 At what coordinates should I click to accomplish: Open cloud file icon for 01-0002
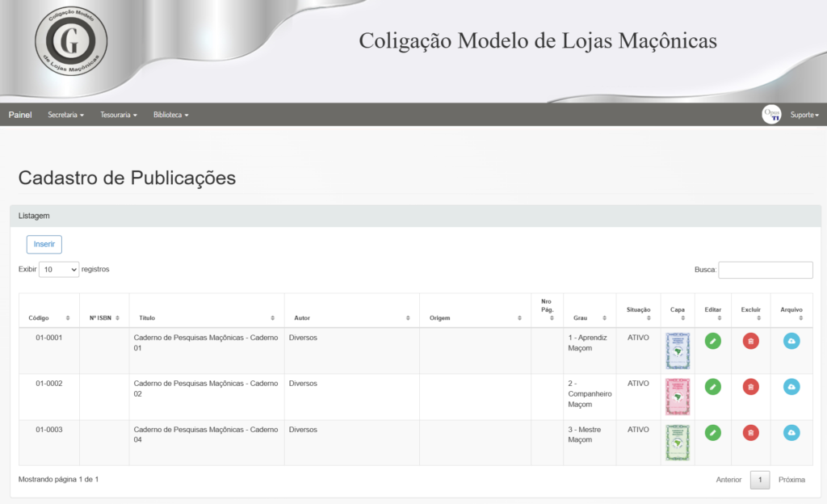(791, 387)
